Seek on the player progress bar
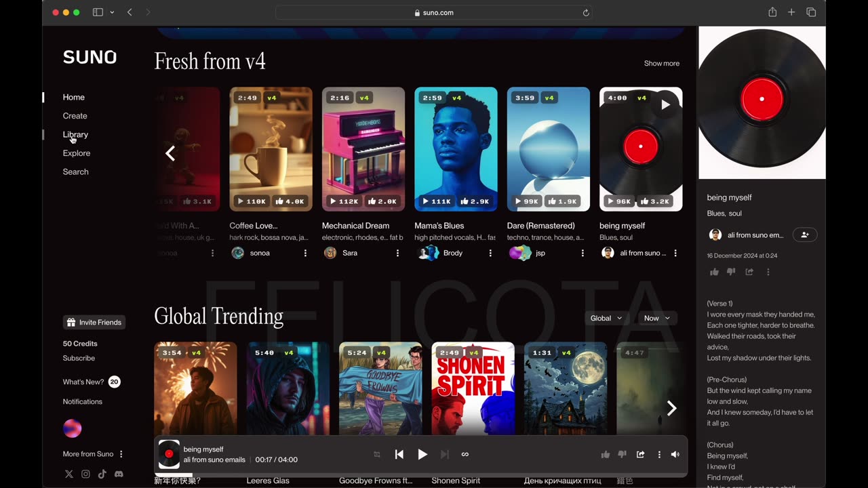Screen dimensions: 868x488 (x=420, y=474)
